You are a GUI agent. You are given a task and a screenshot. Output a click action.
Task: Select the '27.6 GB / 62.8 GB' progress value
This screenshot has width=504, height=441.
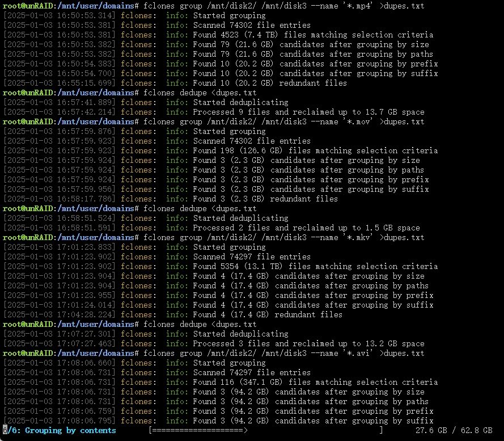(x=454, y=431)
